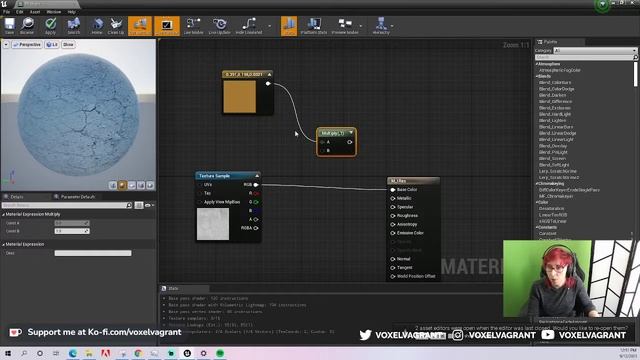
Task: Toggle the highlighted Stats toolbar button
Action: pos(289,26)
